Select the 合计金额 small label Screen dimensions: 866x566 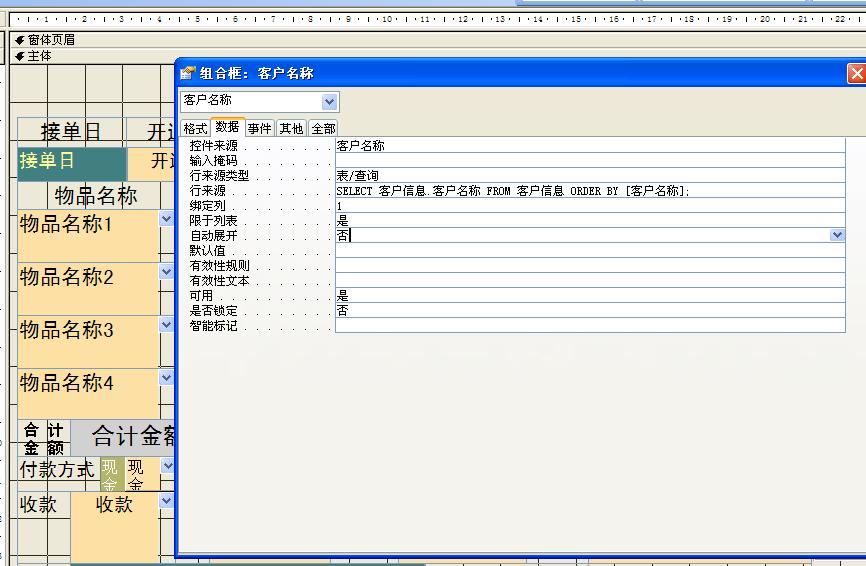pyautogui.click(x=44, y=438)
